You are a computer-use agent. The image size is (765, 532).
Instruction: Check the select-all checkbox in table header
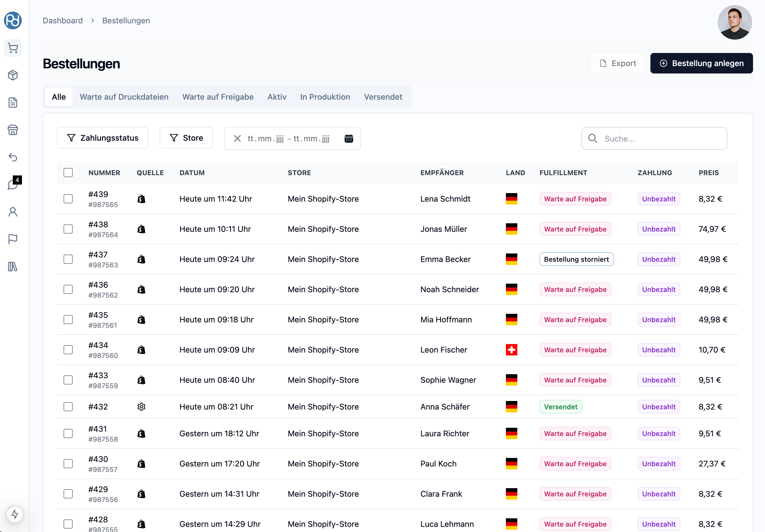coord(68,173)
